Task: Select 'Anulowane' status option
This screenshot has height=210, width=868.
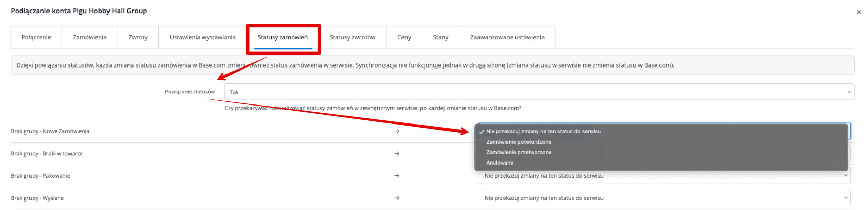Action: click(499, 163)
